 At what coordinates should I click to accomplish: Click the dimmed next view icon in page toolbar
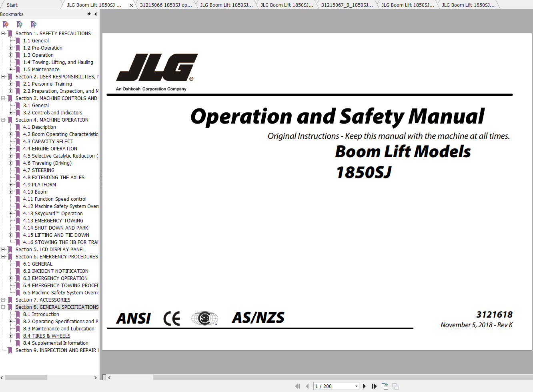tap(395, 386)
